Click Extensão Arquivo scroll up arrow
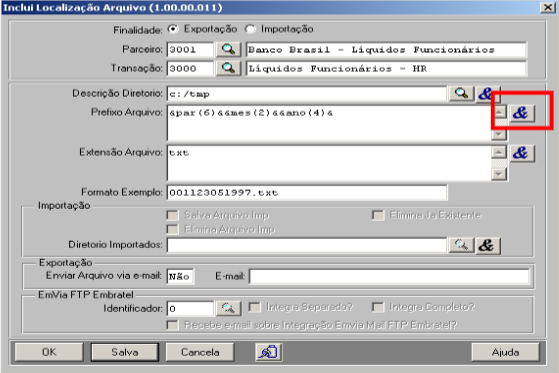 click(499, 152)
